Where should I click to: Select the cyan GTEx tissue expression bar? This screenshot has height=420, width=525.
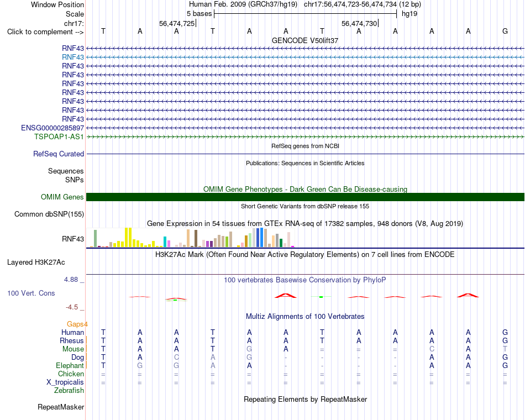[165, 242]
